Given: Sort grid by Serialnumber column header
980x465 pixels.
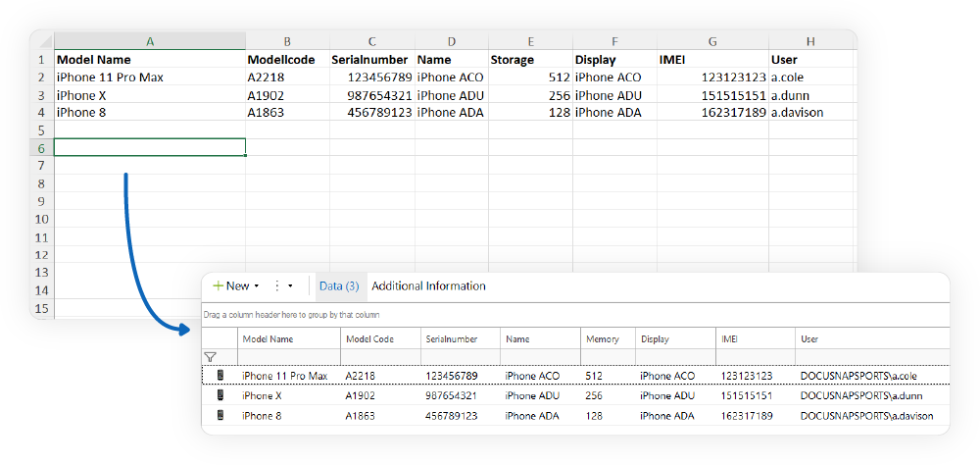Looking at the screenshot, I should click(x=461, y=339).
